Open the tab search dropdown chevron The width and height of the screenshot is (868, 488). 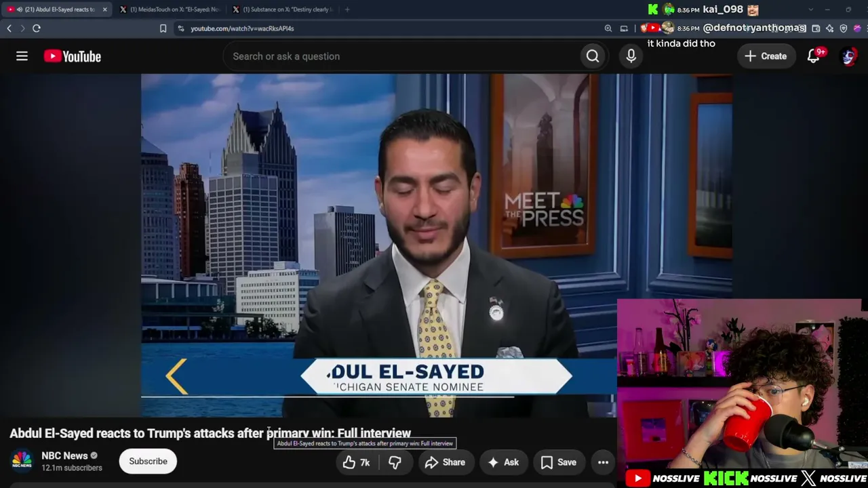[x=810, y=9]
